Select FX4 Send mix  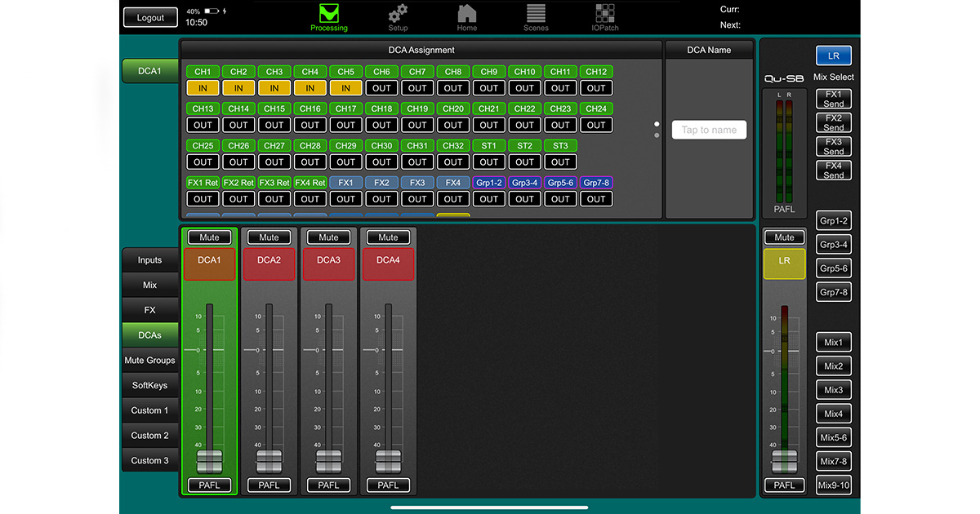click(x=834, y=170)
